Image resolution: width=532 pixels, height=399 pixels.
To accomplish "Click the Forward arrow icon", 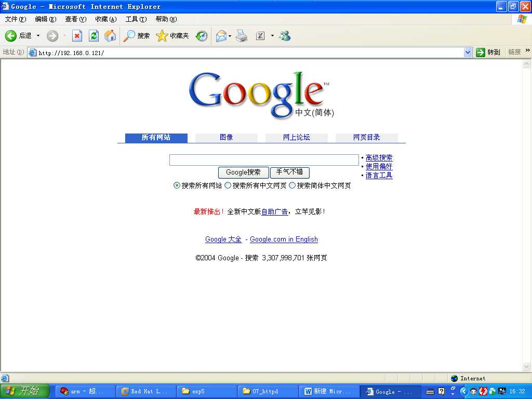I will click(52, 36).
